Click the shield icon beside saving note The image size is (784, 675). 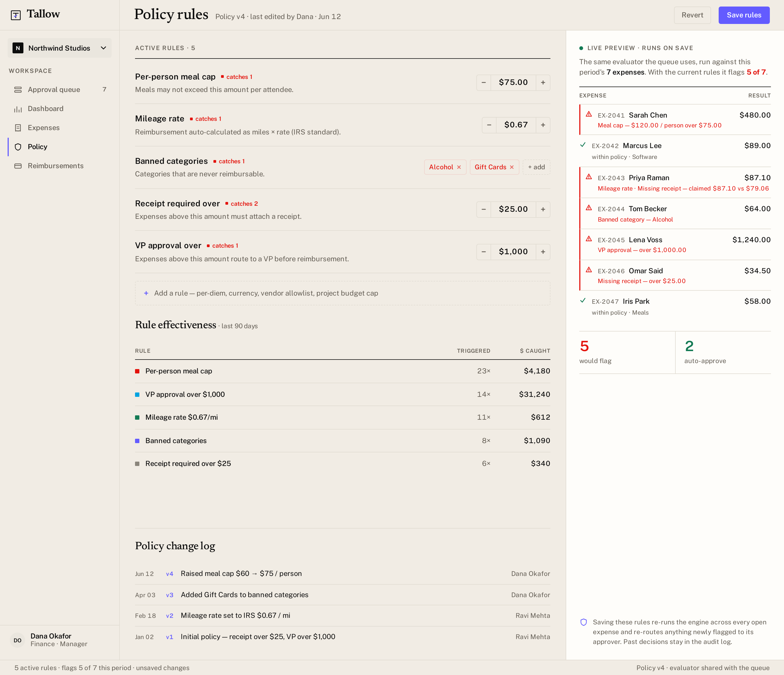(583, 622)
